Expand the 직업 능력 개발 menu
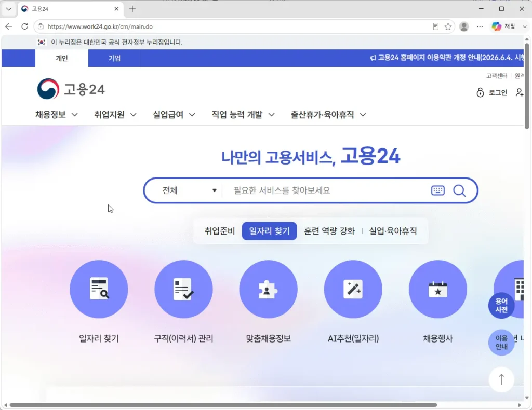The height and width of the screenshot is (410, 532). pos(243,115)
